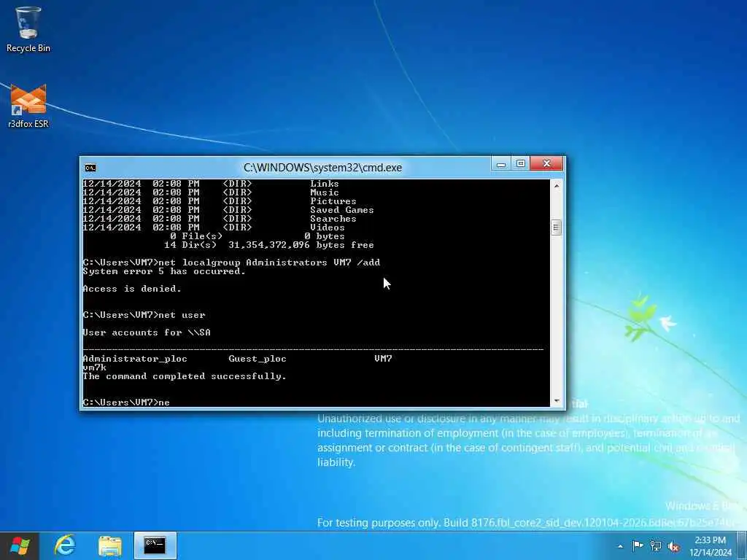Launch Internet Explorer from the taskbar
This screenshot has height=560, width=747.
(65, 545)
